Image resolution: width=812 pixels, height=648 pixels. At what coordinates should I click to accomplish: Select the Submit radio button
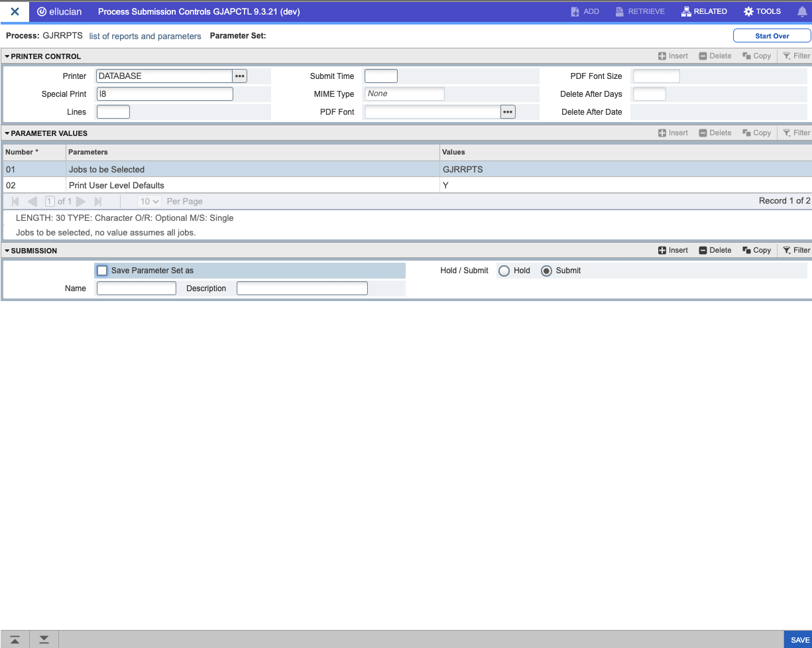click(546, 271)
